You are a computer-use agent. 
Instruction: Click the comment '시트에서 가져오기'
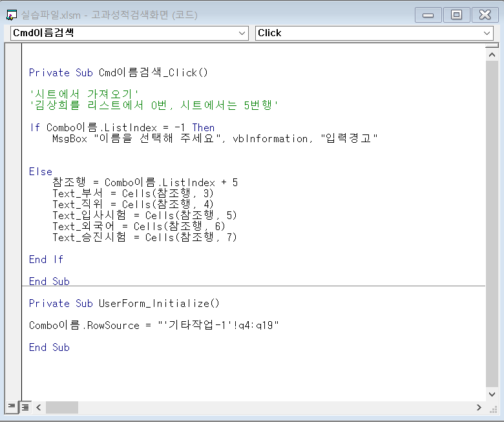point(84,94)
